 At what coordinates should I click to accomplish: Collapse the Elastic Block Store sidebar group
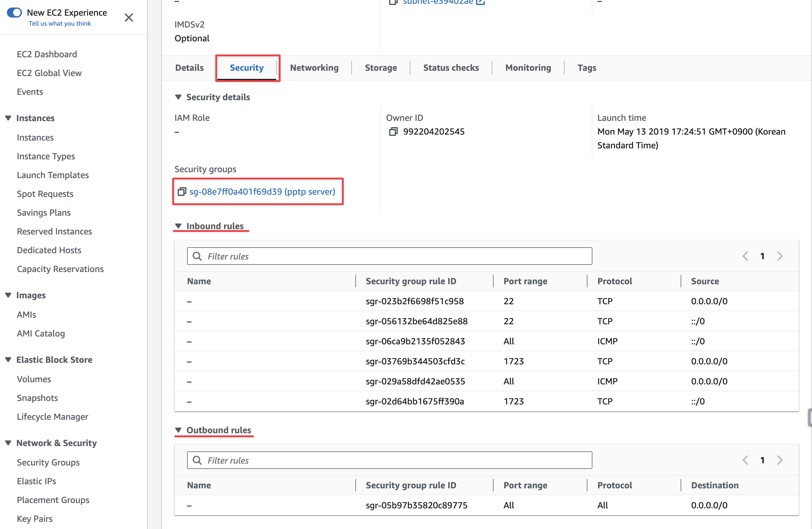(8, 360)
